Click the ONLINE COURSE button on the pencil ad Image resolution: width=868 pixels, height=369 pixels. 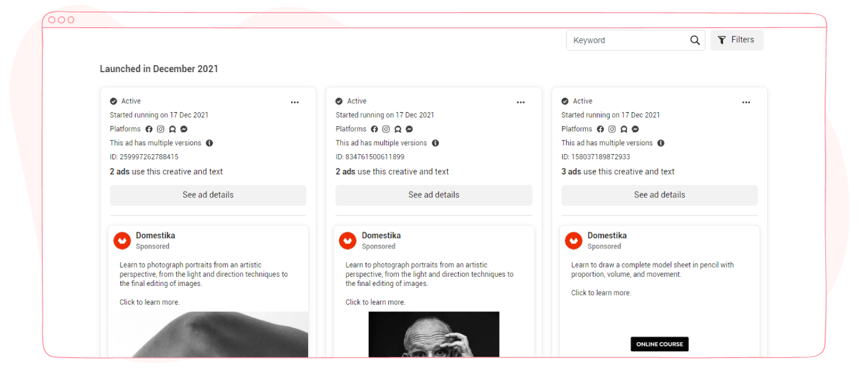(659, 343)
